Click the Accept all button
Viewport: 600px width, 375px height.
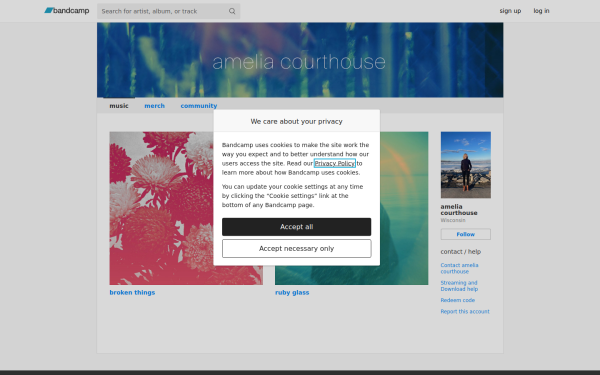click(x=297, y=227)
